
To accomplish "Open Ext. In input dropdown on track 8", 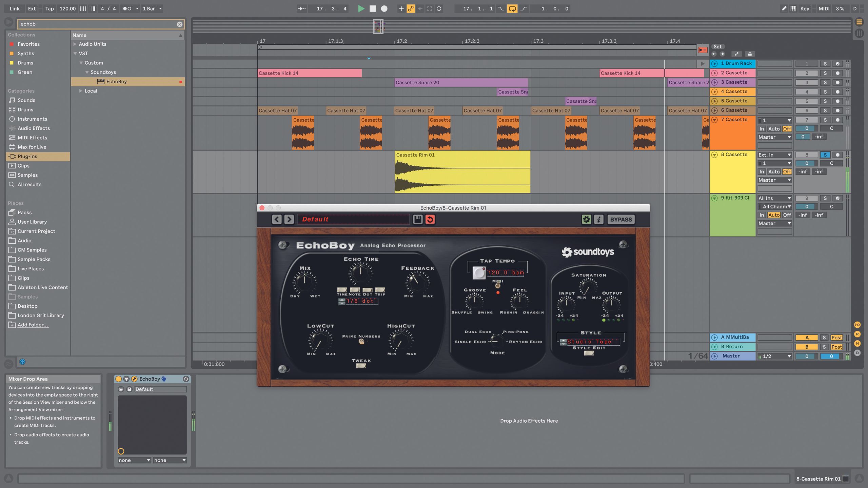I will point(774,155).
